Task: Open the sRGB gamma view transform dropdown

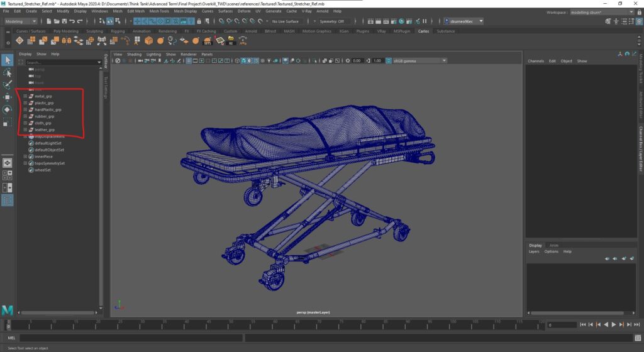Action: point(444,61)
